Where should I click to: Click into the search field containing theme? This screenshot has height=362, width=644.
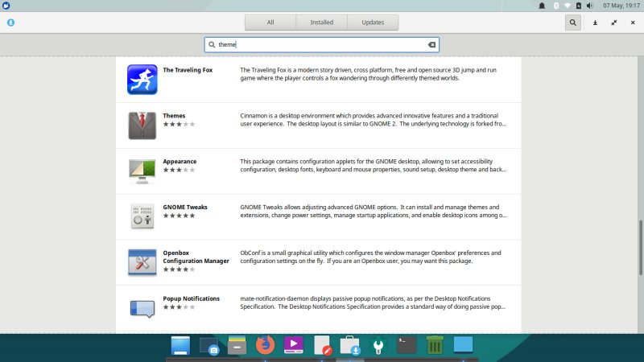click(321, 45)
